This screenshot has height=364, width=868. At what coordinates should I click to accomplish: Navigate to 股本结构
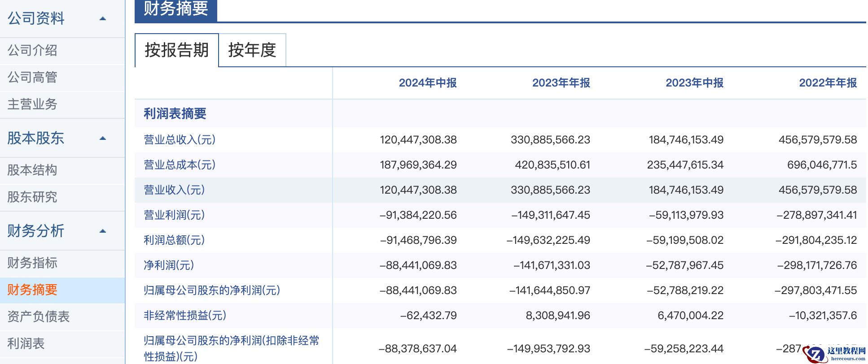pos(32,170)
